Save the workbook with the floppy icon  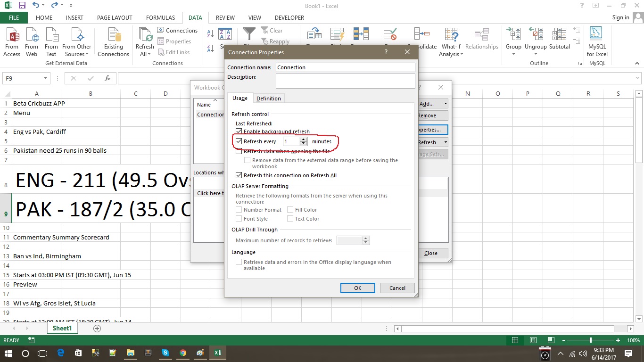22,5
